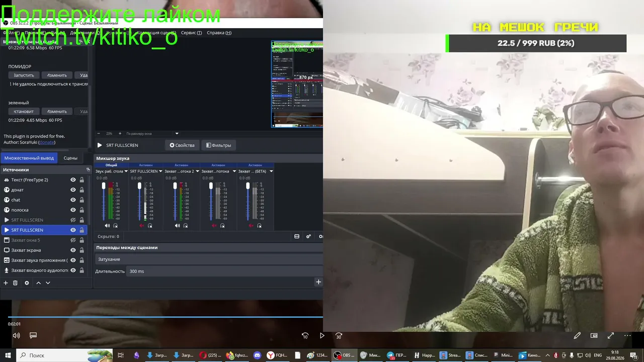Toggle lock on the Захват экрана source
The image size is (644, 362).
tap(82, 250)
